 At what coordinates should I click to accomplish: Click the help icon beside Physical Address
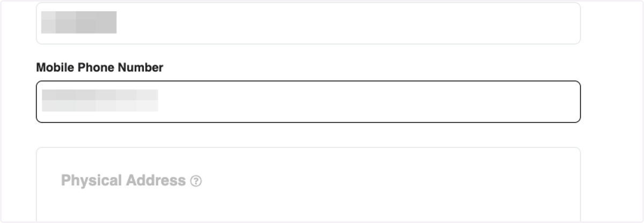tap(196, 181)
